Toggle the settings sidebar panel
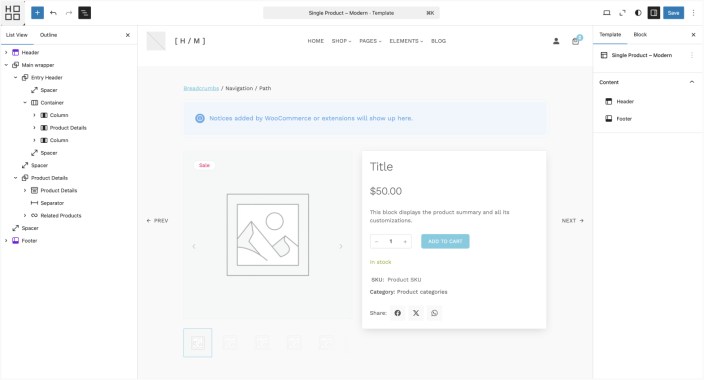Viewport: 704px width, 380px height. (654, 13)
